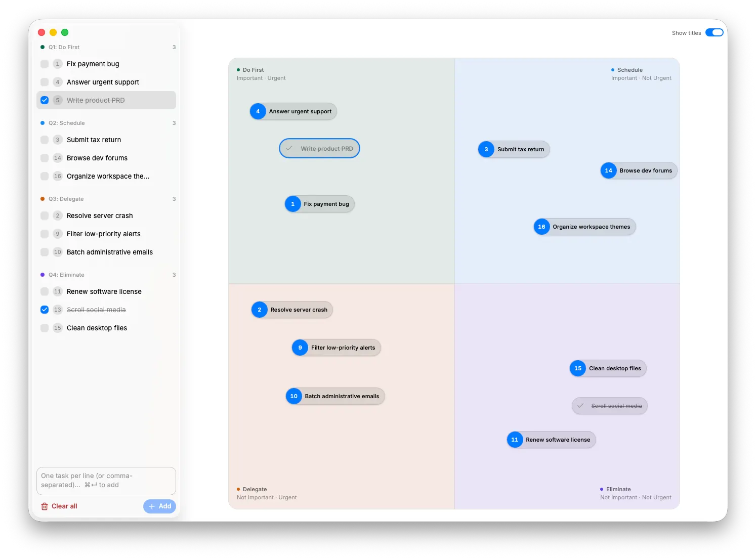Check the Filter low-priority alerts checkbox

coord(45,234)
